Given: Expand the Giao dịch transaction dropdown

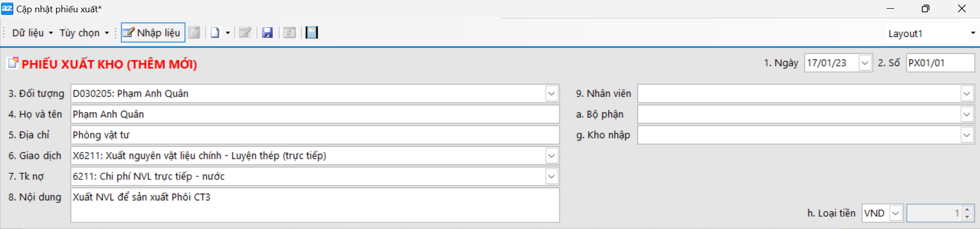Looking at the screenshot, I should [552, 156].
